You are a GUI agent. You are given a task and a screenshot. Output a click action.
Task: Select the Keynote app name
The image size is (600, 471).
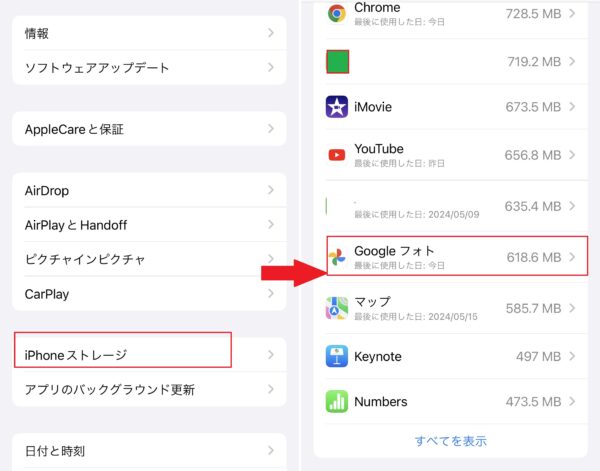tap(378, 356)
